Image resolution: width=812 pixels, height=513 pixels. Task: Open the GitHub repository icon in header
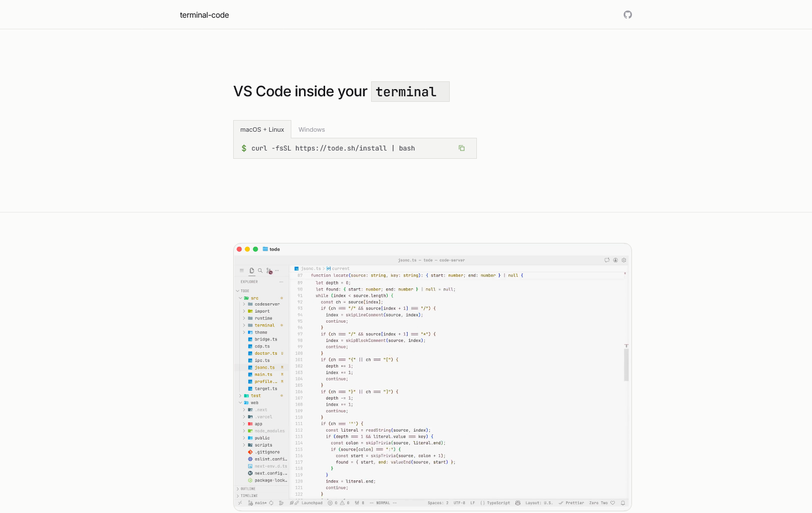tap(628, 15)
